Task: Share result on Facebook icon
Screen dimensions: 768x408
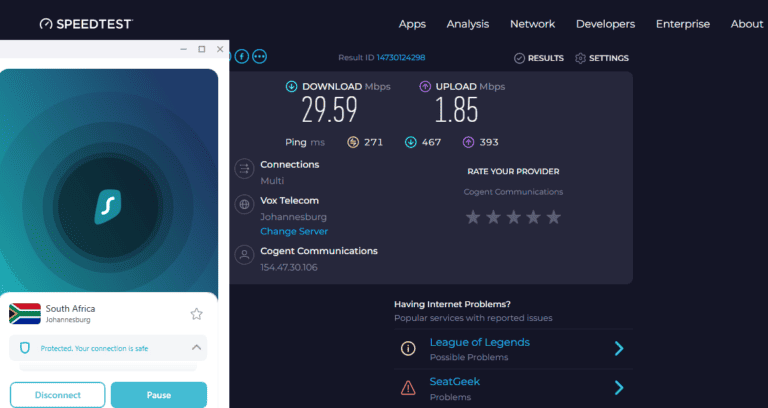Action: pyautogui.click(x=242, y=56)
